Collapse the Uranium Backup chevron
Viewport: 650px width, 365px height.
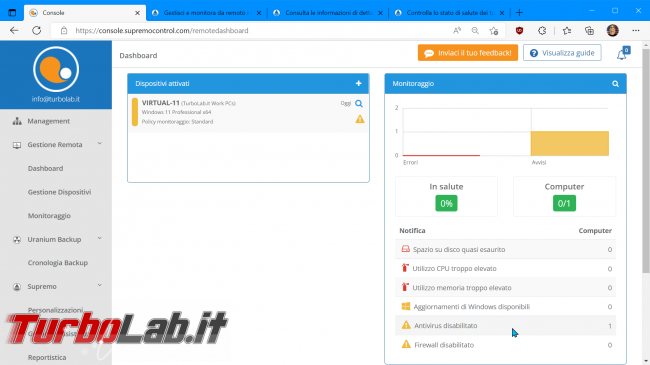99,238
